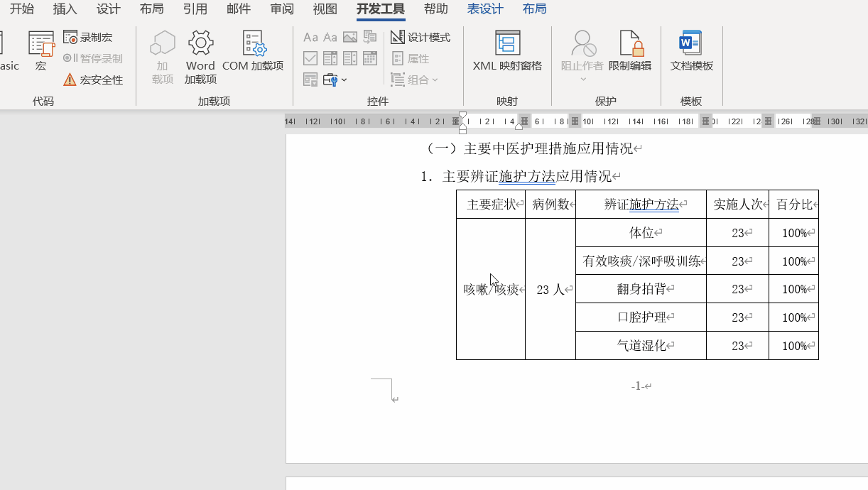The height and width of the screenshot is (490, 868).
Task: Open the 设计 ribbon tab
Action: pyautogui.click(x=109, y=9)
